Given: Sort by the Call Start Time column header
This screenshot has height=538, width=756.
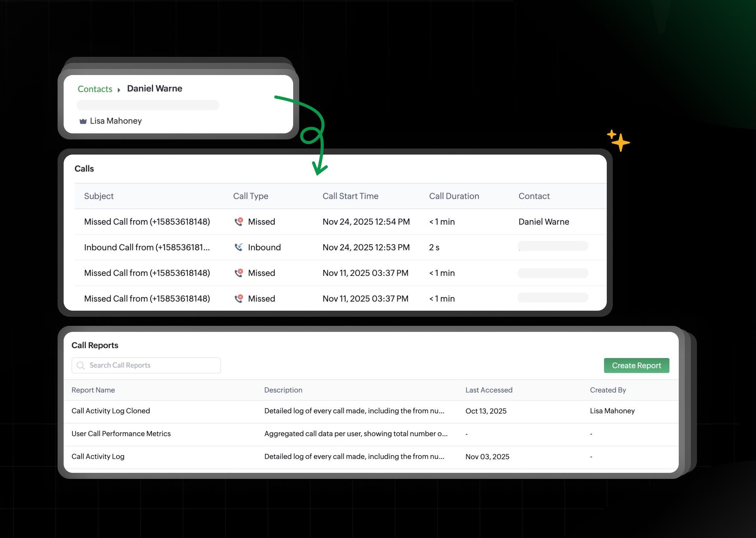Looking at the screenshot, I should pyautogui.click(x=350, y=196).
